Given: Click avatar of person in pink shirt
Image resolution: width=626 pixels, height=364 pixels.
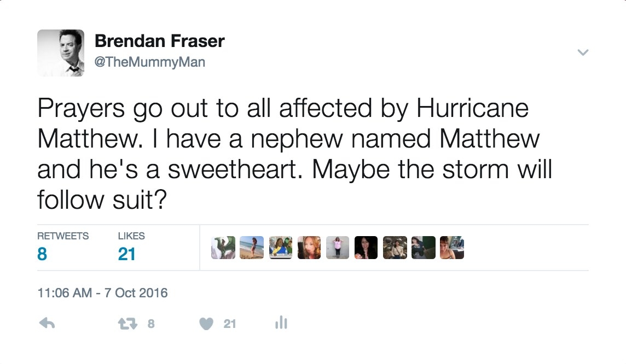Looking at the screenshot, I should [338, 248].
